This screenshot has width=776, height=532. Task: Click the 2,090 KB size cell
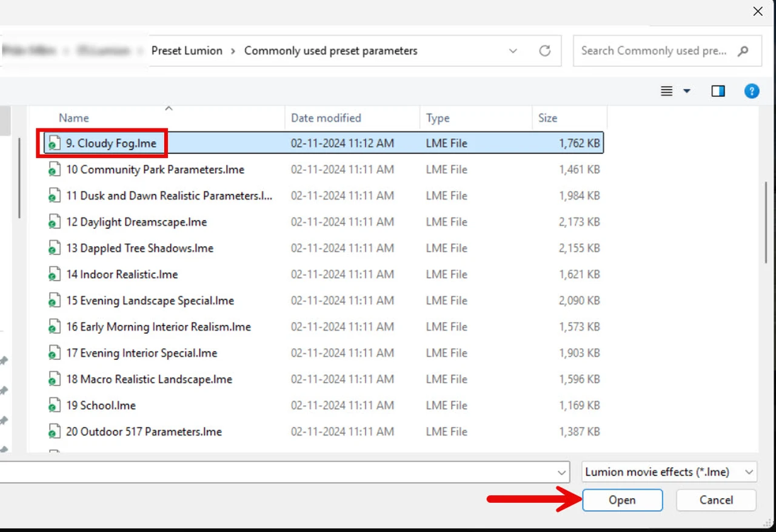[x=579, y=301]
